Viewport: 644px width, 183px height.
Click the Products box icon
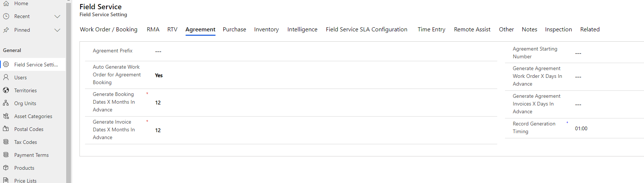coord(6,168)
